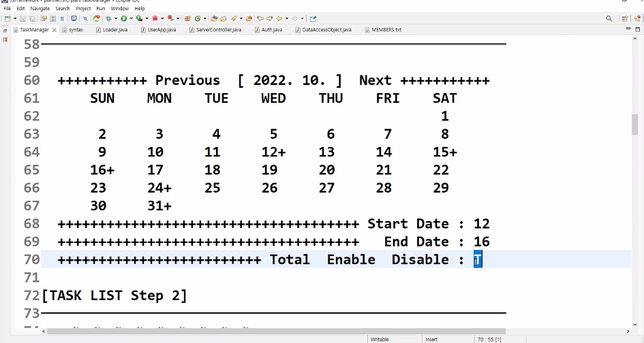
Task: Click the Debug bug icon
Action: coord(109,18)
